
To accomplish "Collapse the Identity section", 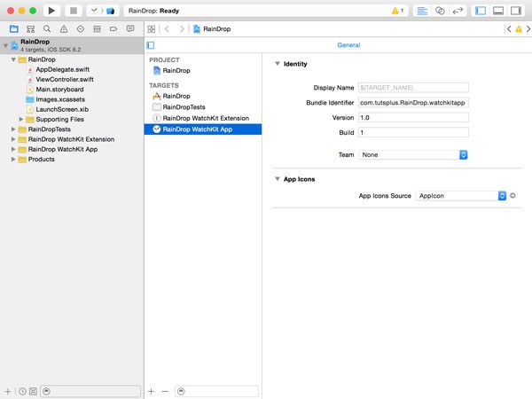I will point(278,64).
